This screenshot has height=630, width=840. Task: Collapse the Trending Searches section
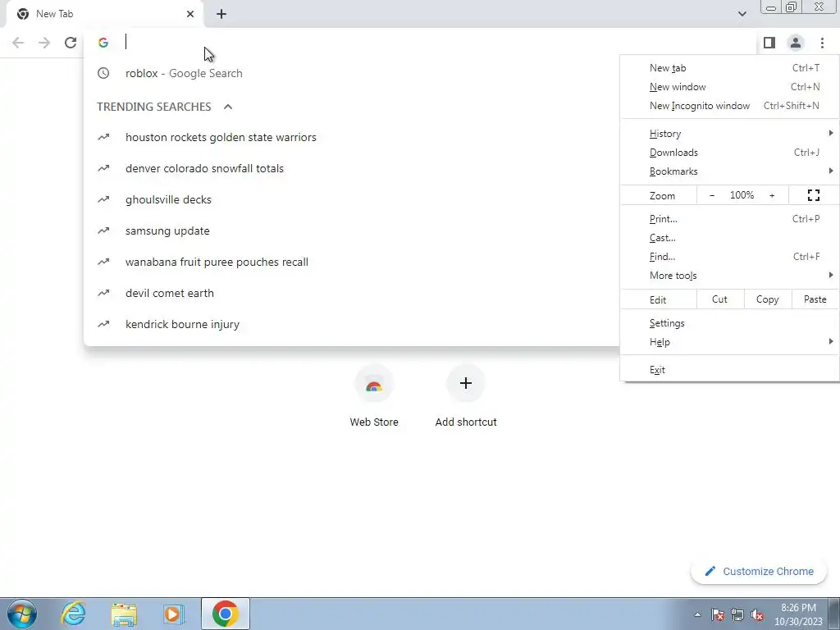click(x=228, y=107)
